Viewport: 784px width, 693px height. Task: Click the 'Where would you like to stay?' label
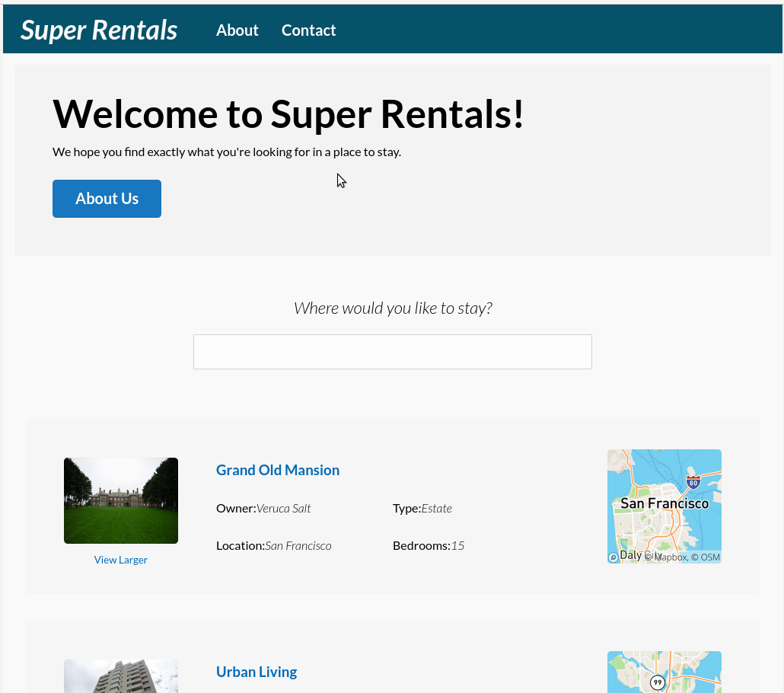pyautogui.click(x=393, y=308)
